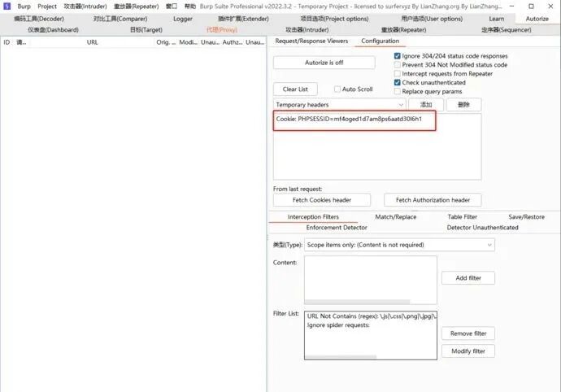Switch to the Sequencer tab
Viewport: 561px width, 392px height.
click(x=507, y=30)
